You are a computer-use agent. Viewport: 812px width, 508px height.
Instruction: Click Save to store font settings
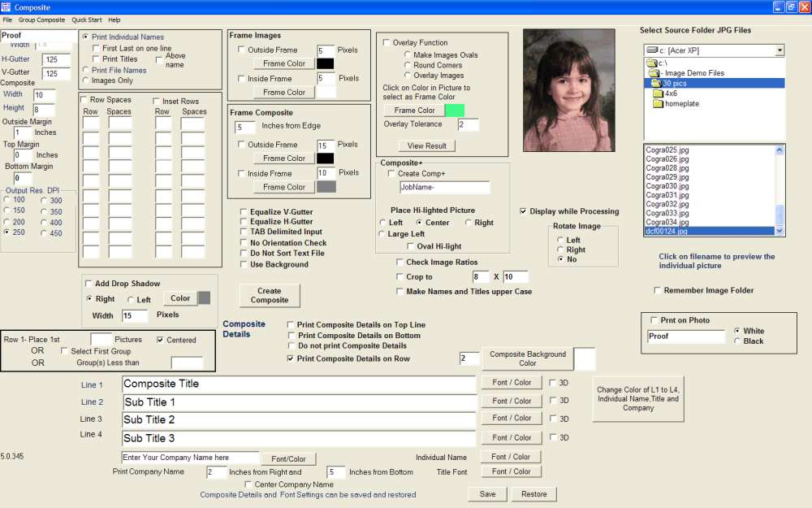click(487, 494)
